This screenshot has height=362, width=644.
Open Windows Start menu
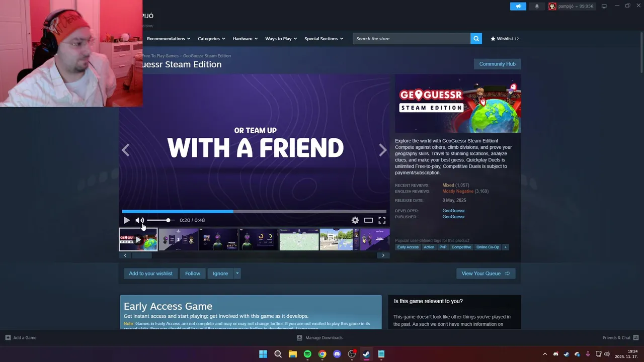pos(263,354)
